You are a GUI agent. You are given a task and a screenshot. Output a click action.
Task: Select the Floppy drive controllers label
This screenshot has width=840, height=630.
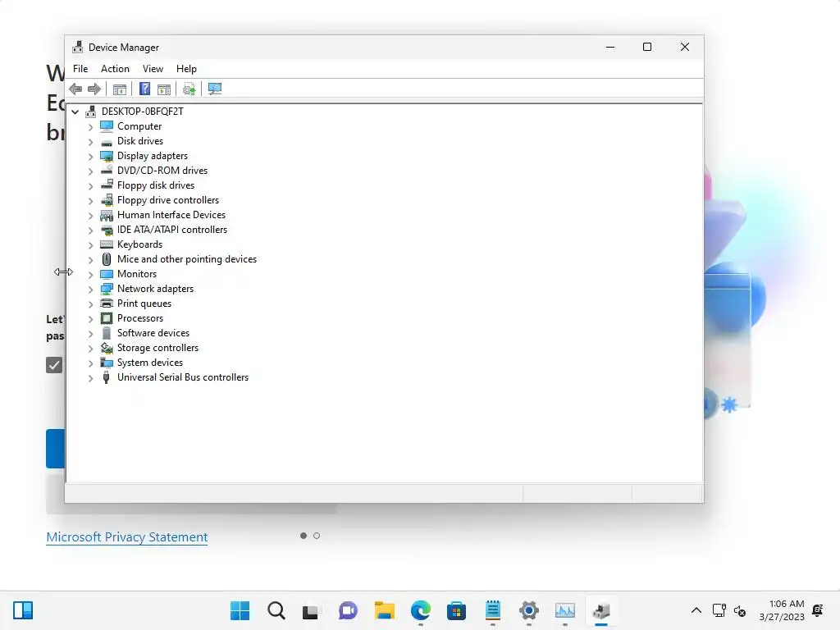(168, 200)
